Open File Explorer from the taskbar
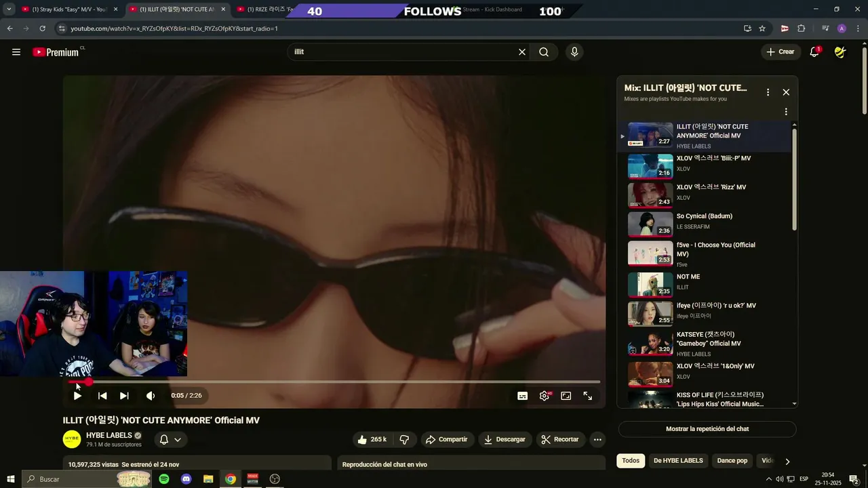This screenshot has height=488, width=868. point(208,479)
